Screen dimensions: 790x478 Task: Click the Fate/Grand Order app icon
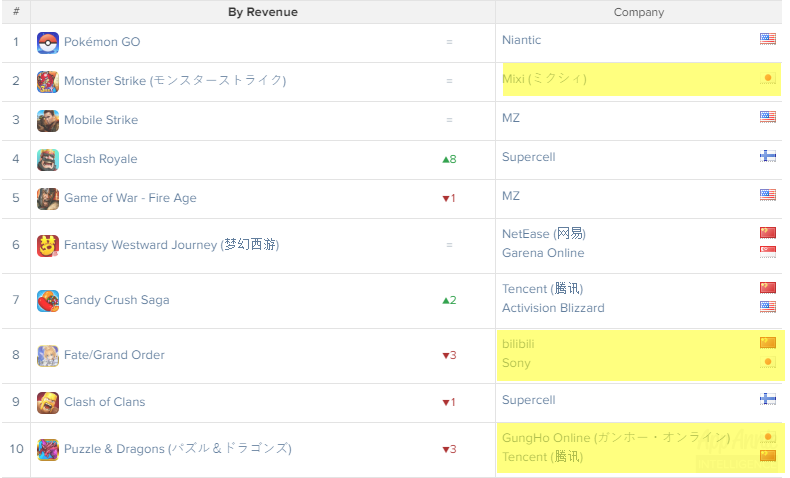coord(48,356)
